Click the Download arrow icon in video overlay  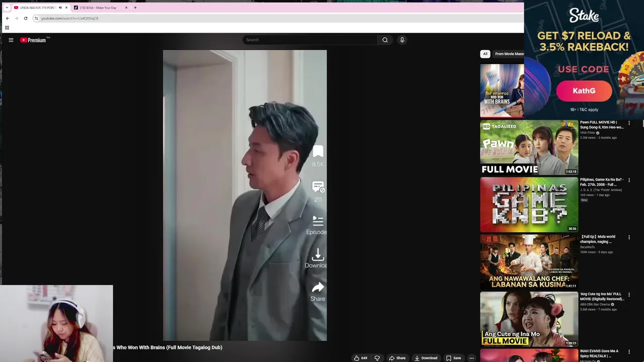(318, 255)
